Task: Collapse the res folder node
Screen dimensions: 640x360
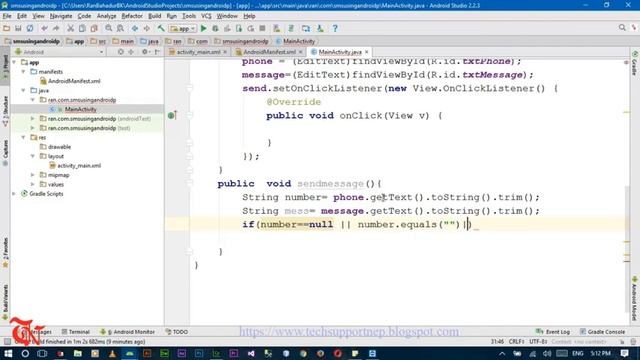Action: (24, 138)
